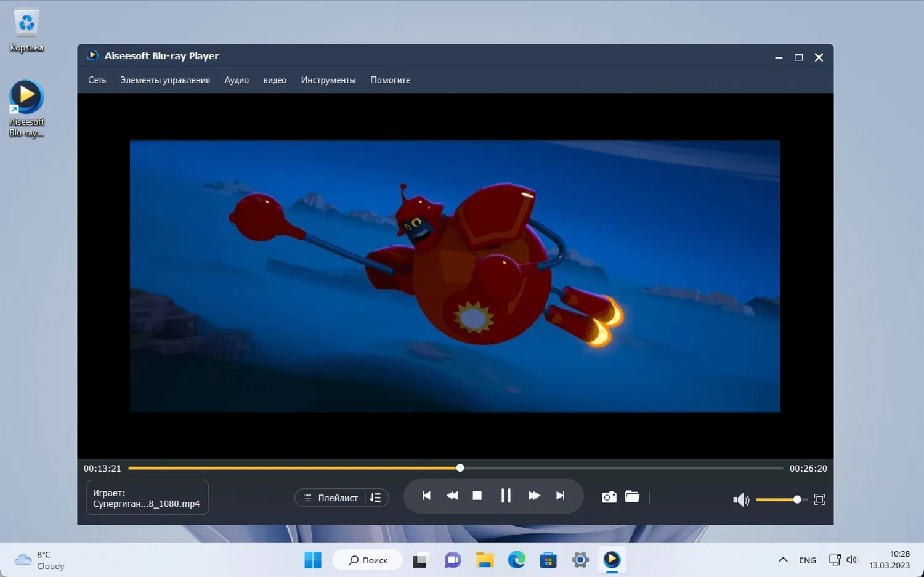924x577 pixels.
Task: Stop video playback
Action: 477,496
